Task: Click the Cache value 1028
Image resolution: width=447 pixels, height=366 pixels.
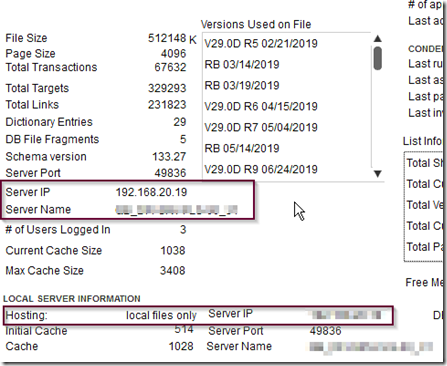Action: click(181, 346)
